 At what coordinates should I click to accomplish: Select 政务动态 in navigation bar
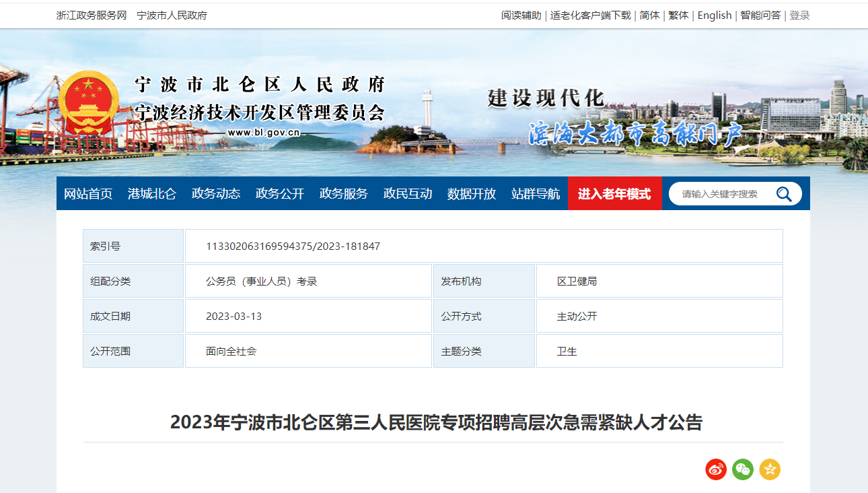point(216,194)
